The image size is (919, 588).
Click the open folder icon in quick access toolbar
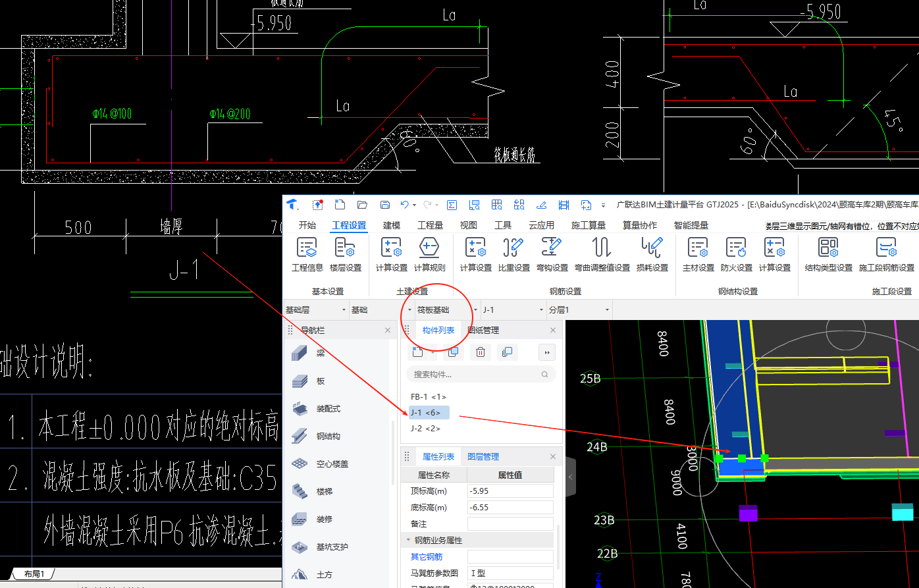coord(362,205)
